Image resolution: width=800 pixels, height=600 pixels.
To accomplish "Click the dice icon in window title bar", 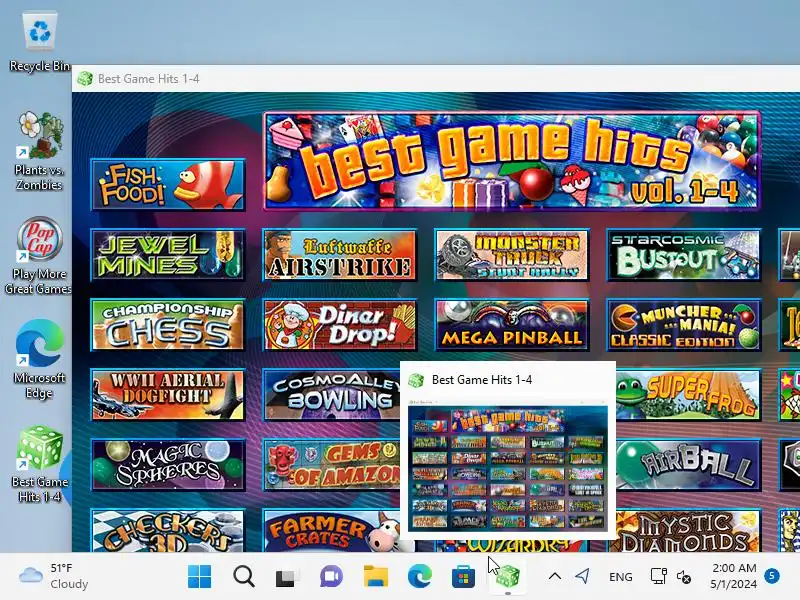I will [85, 79].
